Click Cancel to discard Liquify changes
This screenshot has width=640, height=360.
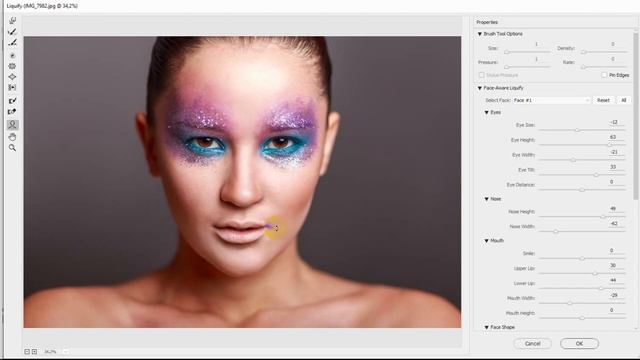click(x=533, y=344)
